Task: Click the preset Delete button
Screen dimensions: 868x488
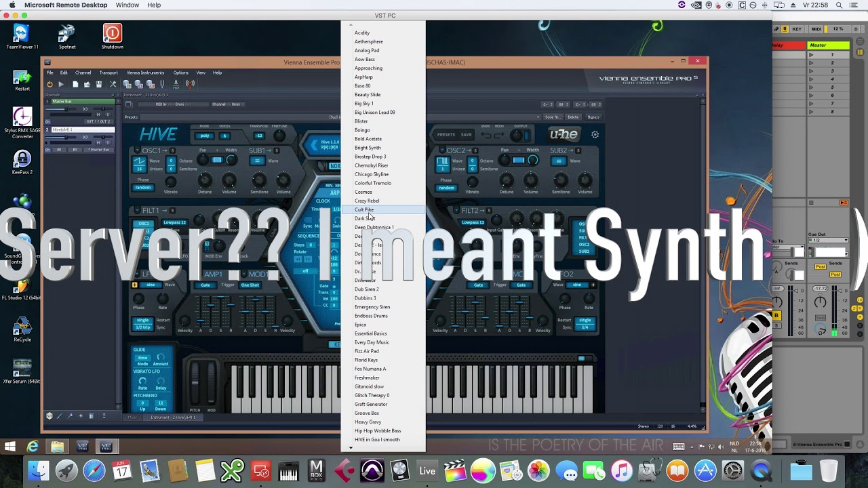Action: [x=574, y=117]
